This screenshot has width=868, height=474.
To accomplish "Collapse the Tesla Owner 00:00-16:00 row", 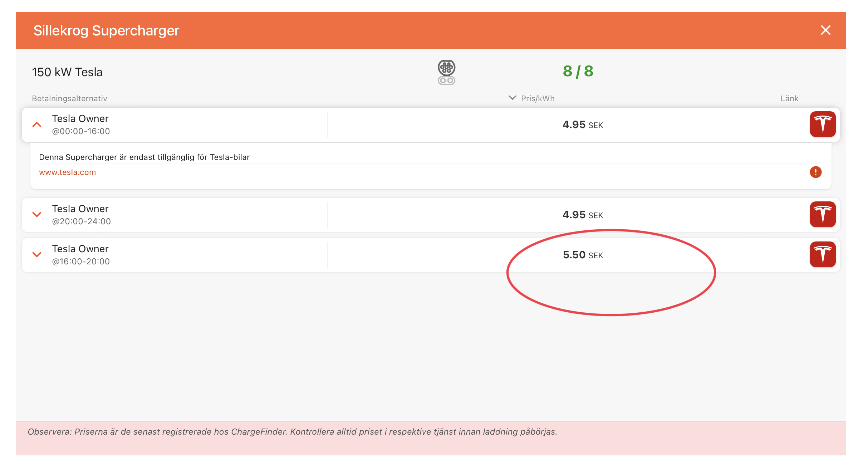I will click(37, 125).
